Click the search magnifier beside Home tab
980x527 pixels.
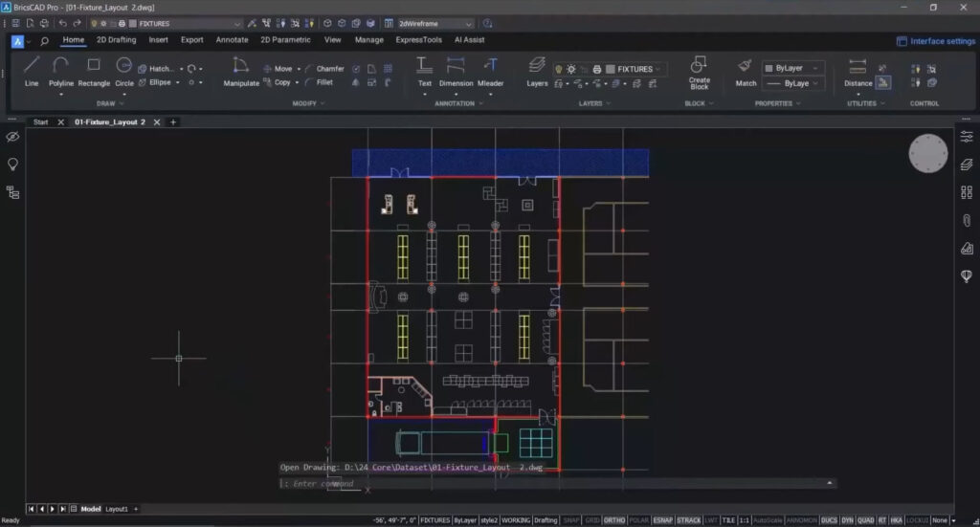tap(44, 41)
